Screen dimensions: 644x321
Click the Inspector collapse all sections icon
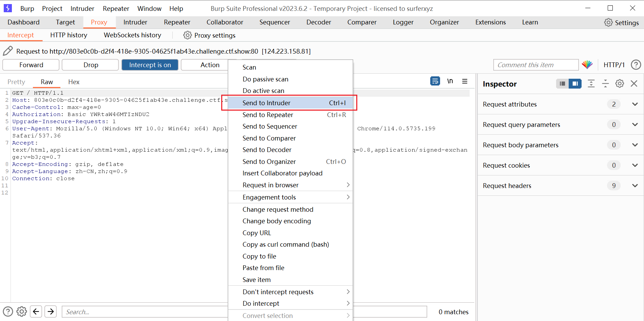point(605,84)
